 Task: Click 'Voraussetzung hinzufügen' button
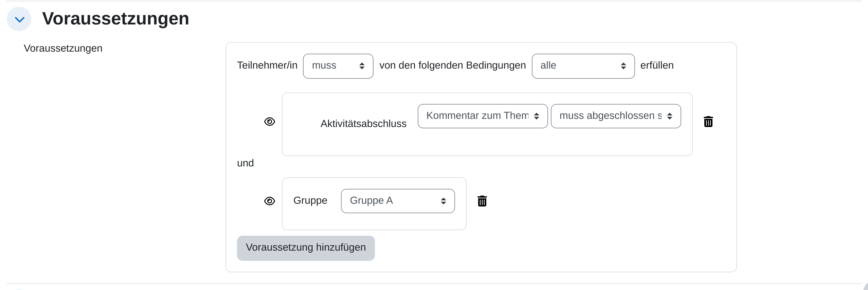306,248
